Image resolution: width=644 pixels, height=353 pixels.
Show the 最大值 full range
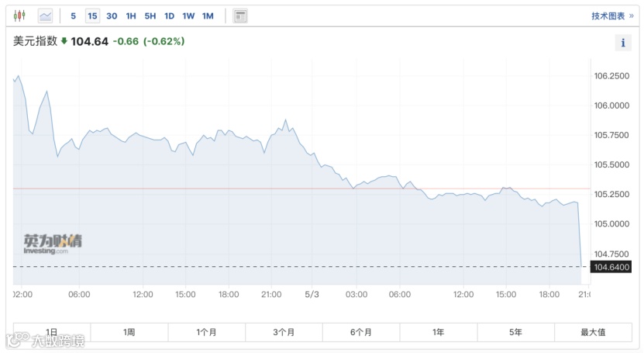(593, 332)
